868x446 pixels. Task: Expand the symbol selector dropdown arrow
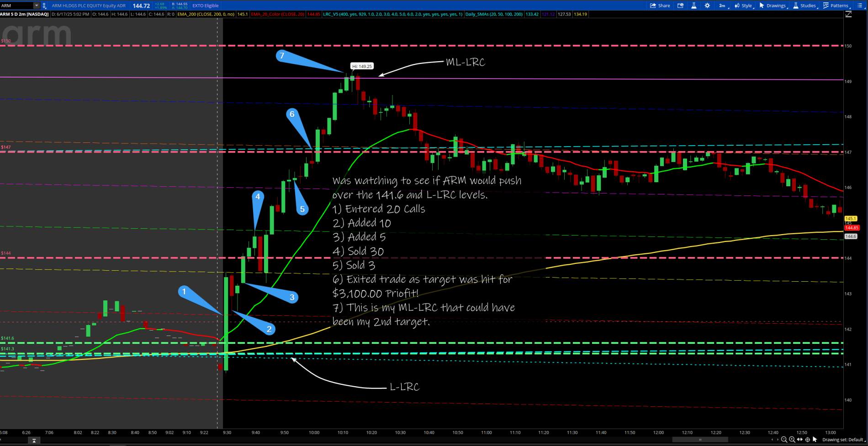(x=37, y=5)
